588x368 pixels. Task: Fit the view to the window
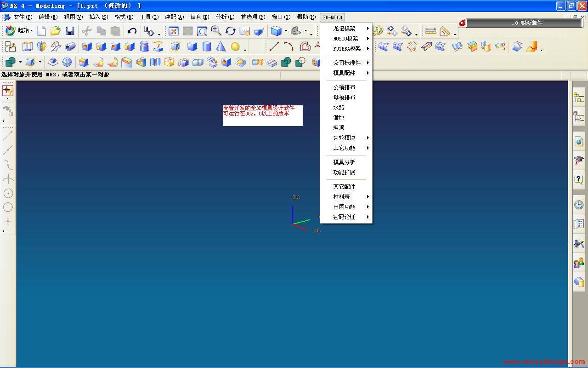click(174, 31)
